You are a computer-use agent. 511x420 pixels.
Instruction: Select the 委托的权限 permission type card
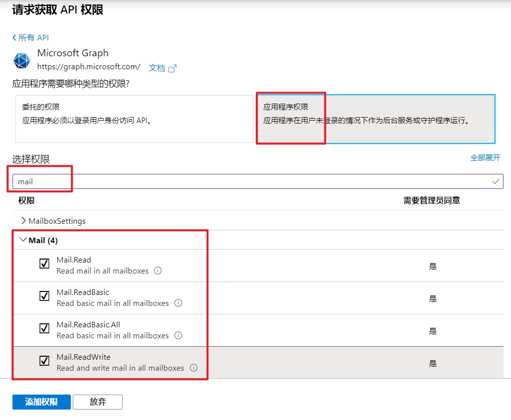click(x=134, y=119)
